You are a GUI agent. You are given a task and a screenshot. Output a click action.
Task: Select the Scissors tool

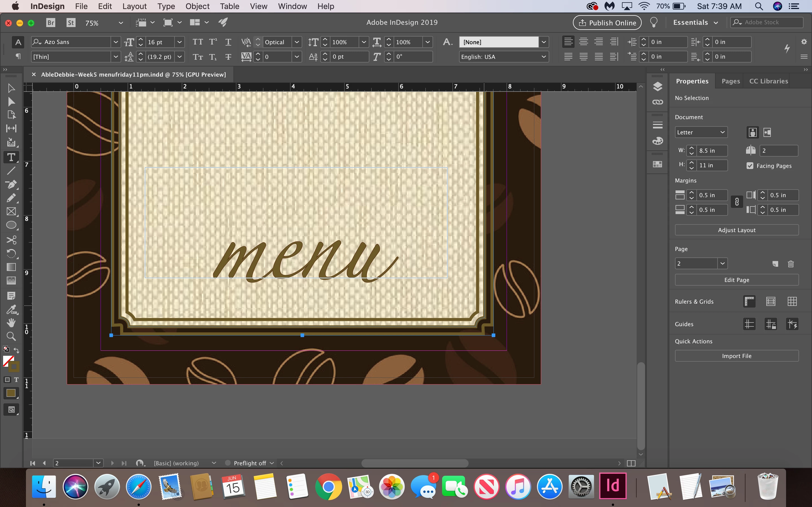click(11, 240)
